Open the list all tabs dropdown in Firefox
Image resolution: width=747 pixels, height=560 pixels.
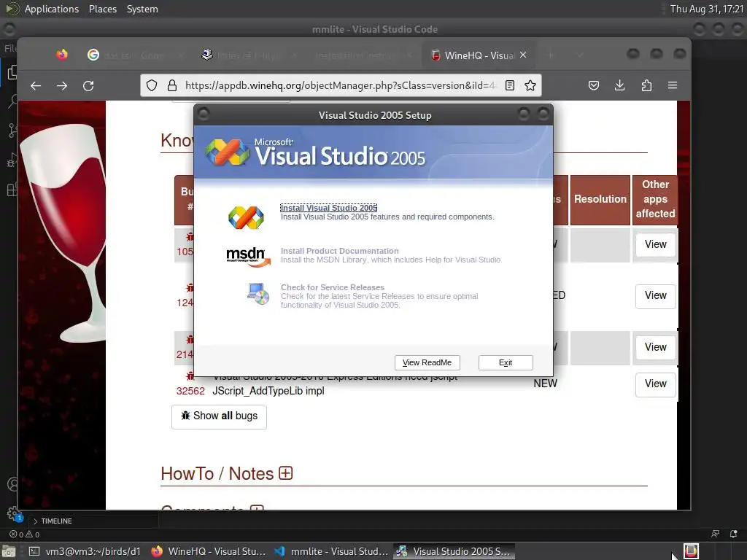pyautogui.click(x=580, y=55)
